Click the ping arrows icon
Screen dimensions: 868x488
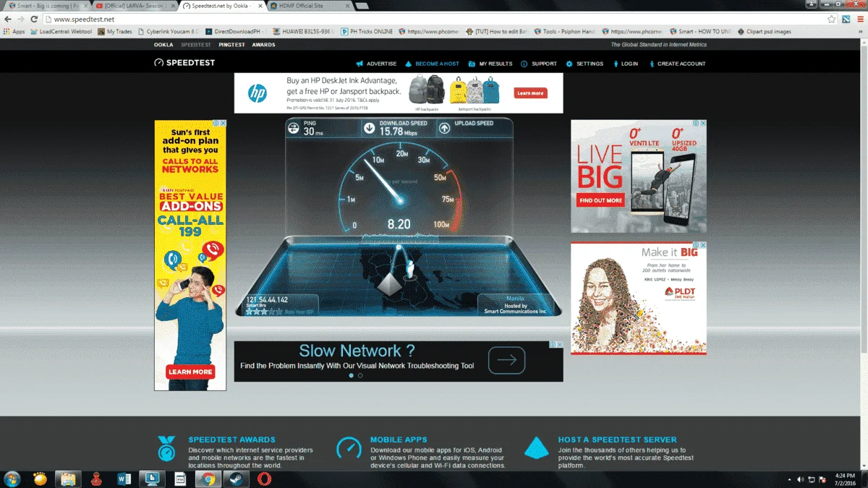click(294, 128)
